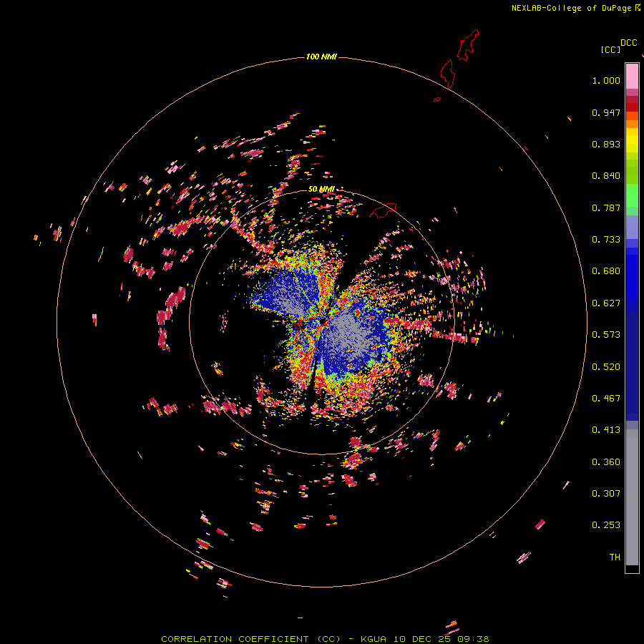Select the 0.680 color scale value
This screenshot has height=644, width=644.
tap(606, 271)
